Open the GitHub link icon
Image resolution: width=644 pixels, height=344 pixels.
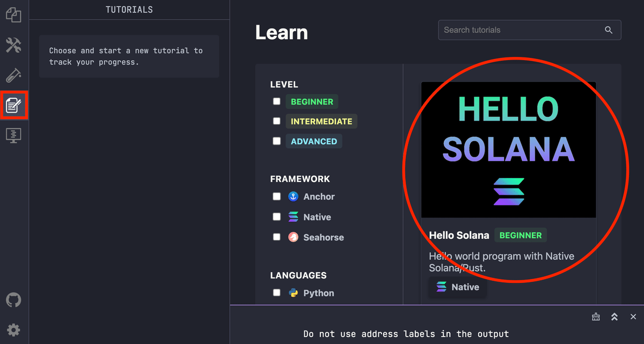(x=13, y=300)
